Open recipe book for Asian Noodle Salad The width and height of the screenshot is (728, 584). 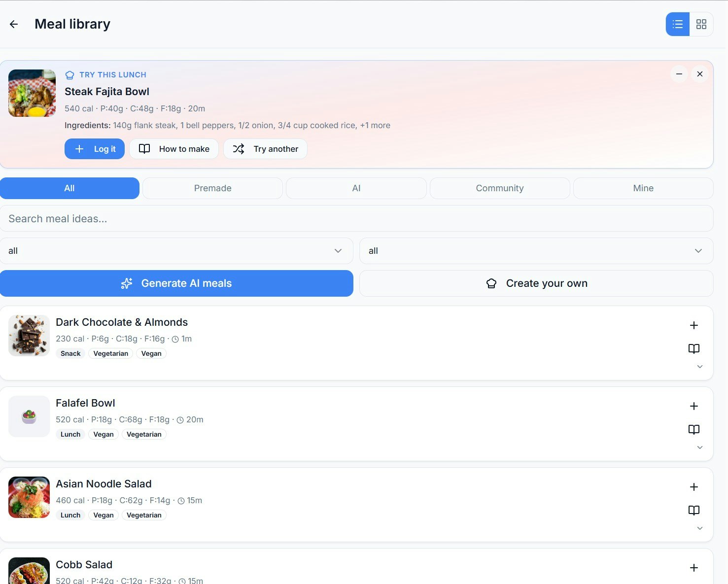coord(694,511)
